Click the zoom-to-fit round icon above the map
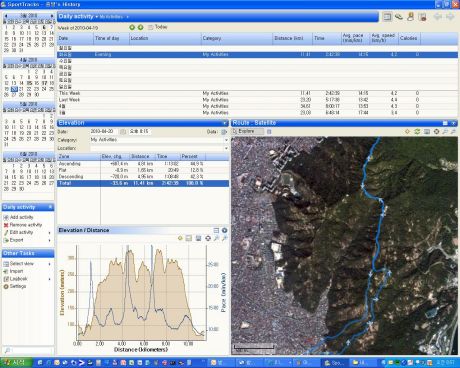Viewport: 460px width, 368px height. coord(436,132)
